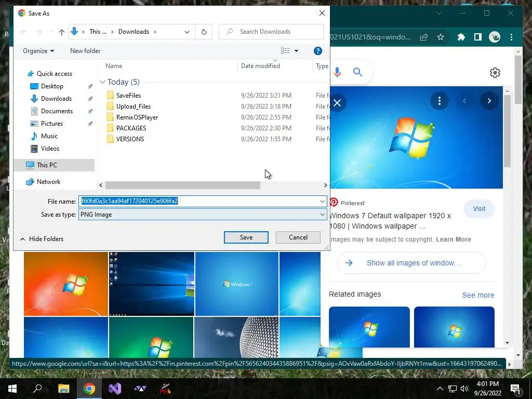Refresh the Downloads folder listing
The height and width of the screenshot is (399, 532).
(x=204, y=32)
